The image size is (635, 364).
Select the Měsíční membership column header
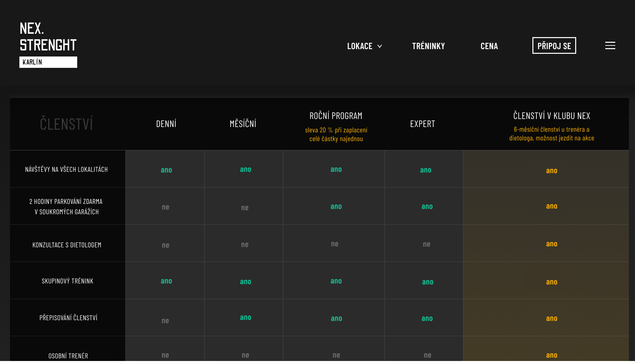[x=243, y=124]
